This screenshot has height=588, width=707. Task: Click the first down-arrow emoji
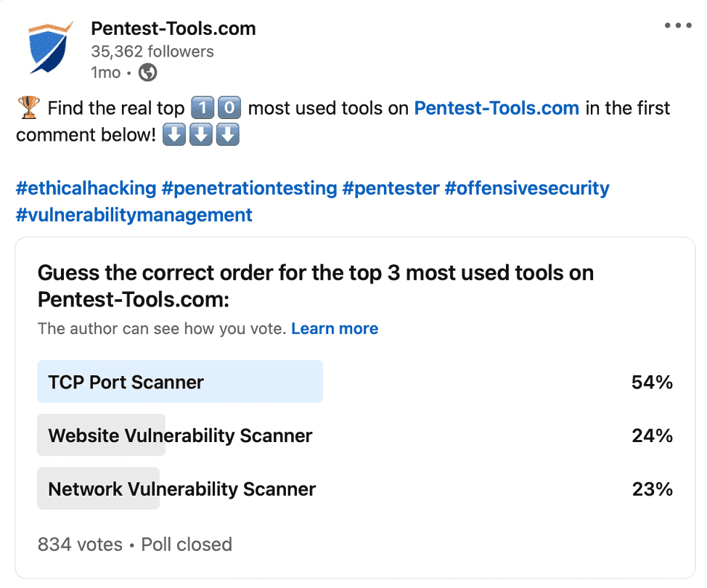tap(173, 134)
